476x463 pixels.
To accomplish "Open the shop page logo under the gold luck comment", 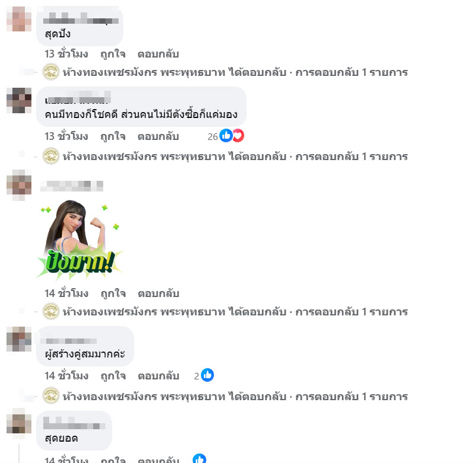I will 51,156.
